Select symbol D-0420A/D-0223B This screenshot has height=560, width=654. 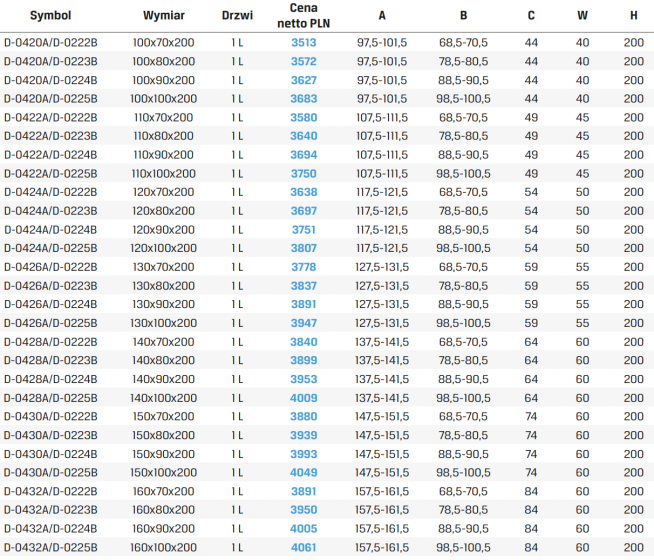50,61
